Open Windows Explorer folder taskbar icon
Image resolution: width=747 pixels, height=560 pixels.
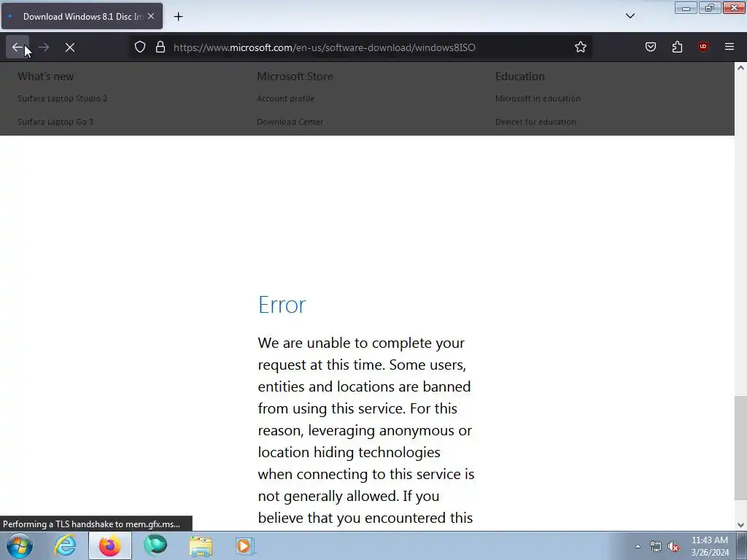click(x=201, y=545)
